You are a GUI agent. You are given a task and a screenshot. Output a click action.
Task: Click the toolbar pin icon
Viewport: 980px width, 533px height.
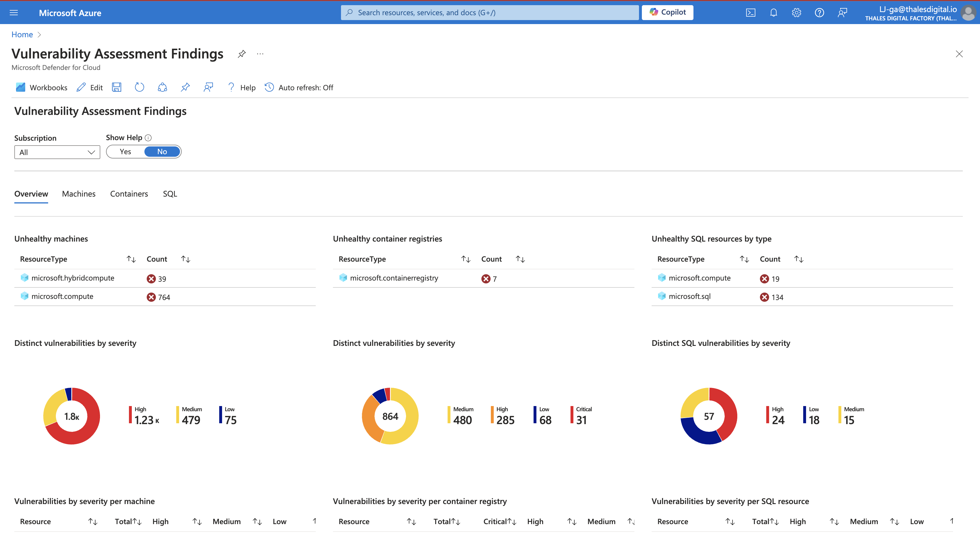pyautogui.click(x=185, y=87)
